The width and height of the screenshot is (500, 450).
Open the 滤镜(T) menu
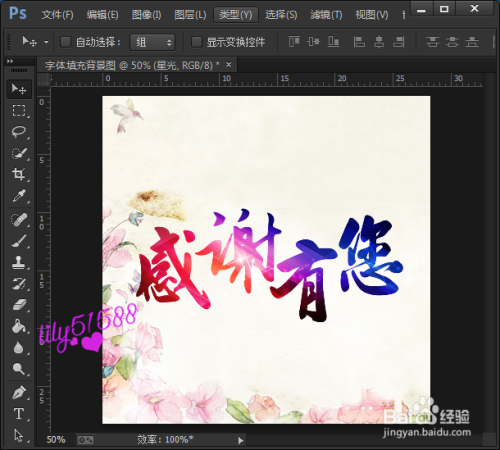326,15
